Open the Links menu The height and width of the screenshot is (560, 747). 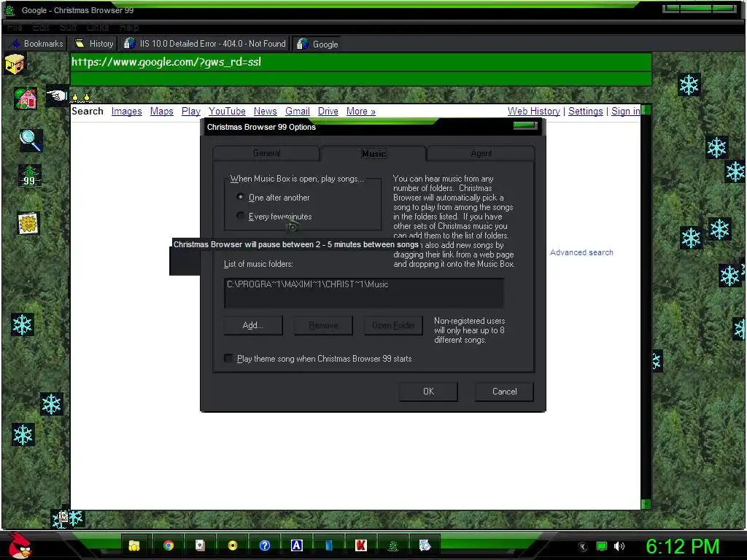98,27
